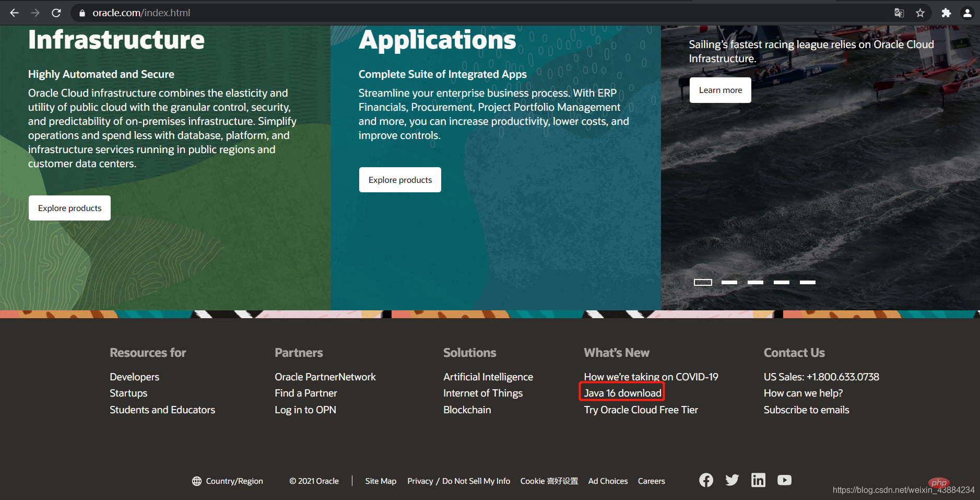
Task: Open Students and Educators link
Action: 162,410
